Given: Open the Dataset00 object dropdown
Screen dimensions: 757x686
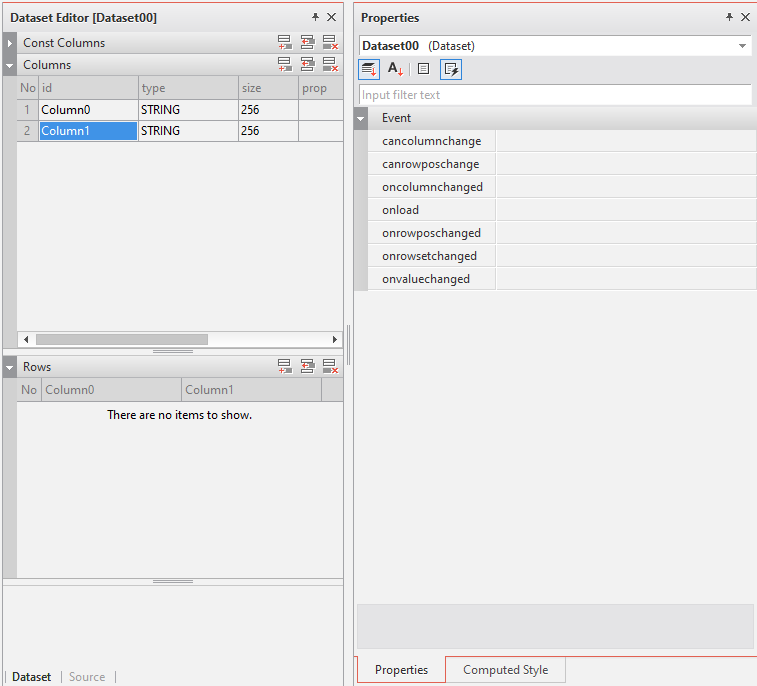Looking at the screenshot, I should point(742,46).
